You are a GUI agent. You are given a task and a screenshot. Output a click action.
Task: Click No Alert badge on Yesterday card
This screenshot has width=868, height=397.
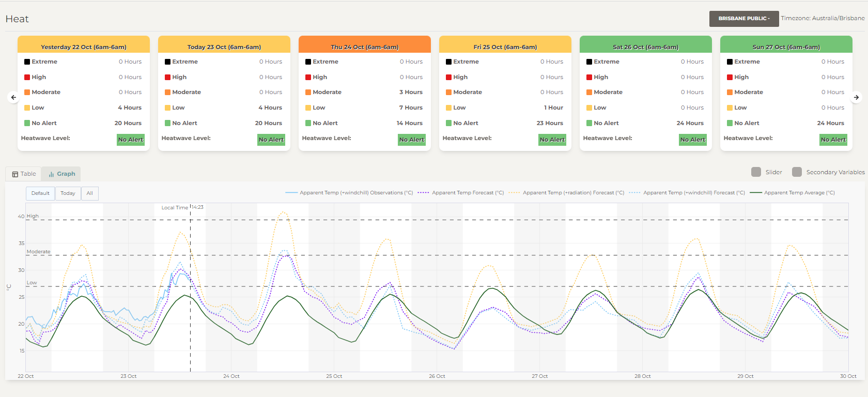click(x=130, y=140)
